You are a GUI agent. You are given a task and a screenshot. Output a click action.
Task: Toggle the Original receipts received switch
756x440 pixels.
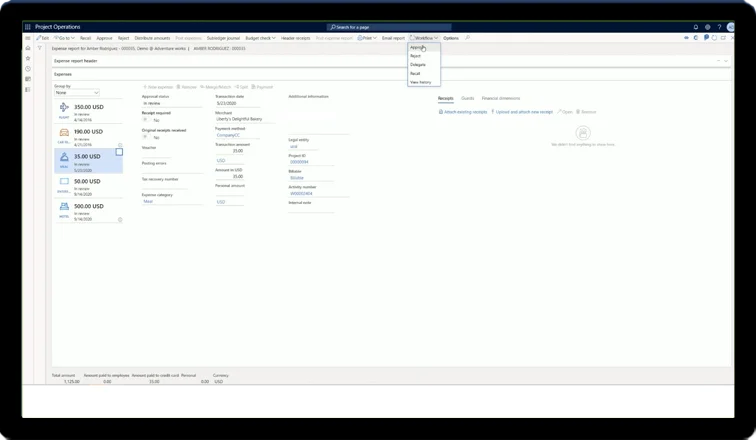146,137
